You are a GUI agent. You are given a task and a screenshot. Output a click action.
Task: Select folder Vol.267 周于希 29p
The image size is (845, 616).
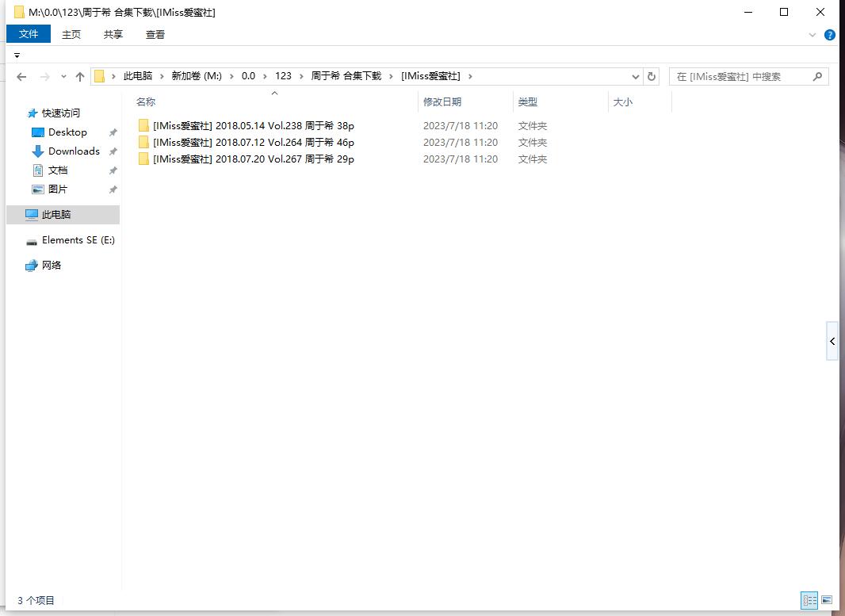pyautogui.click(x=254, y=159)
